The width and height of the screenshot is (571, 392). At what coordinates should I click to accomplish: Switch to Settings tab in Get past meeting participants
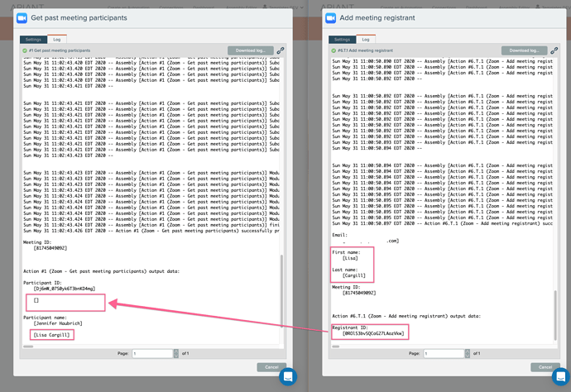coord(33,40)
